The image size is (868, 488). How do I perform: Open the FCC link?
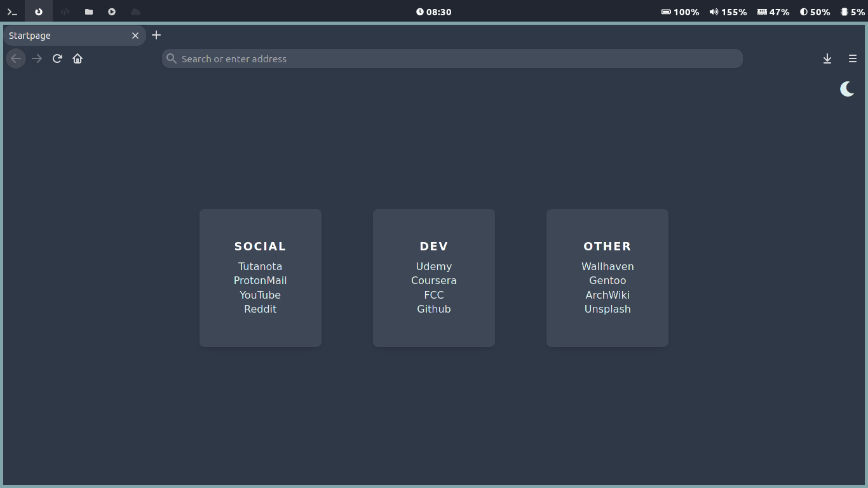coord(434,295)
